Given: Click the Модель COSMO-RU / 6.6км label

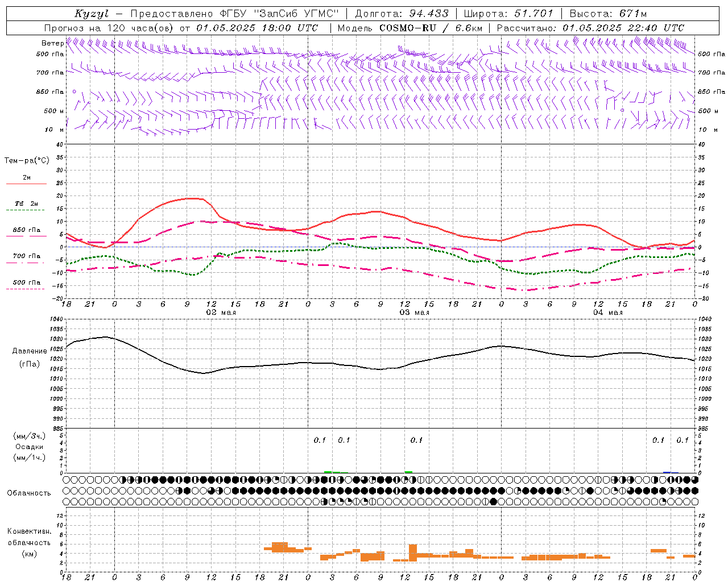Looking at the screenshot, I should click(410, 28).
